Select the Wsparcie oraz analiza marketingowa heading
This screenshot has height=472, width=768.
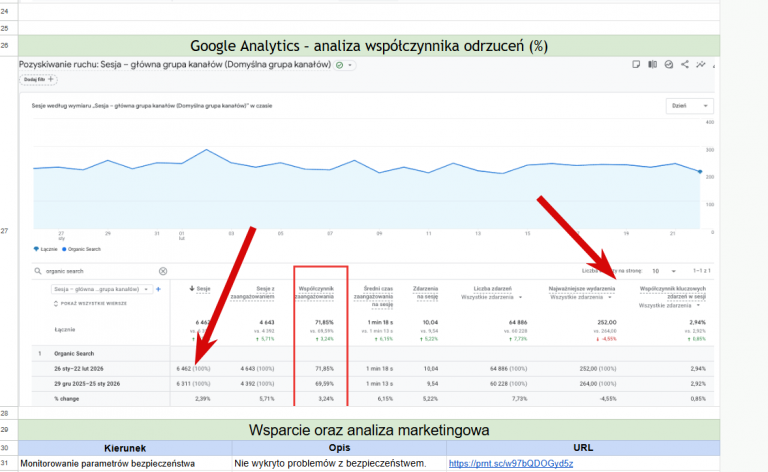click(x=369, y=430)
